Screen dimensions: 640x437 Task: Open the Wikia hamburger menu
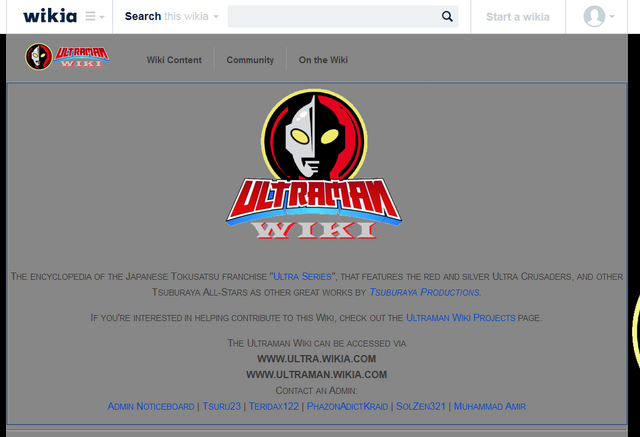[95, 16]
